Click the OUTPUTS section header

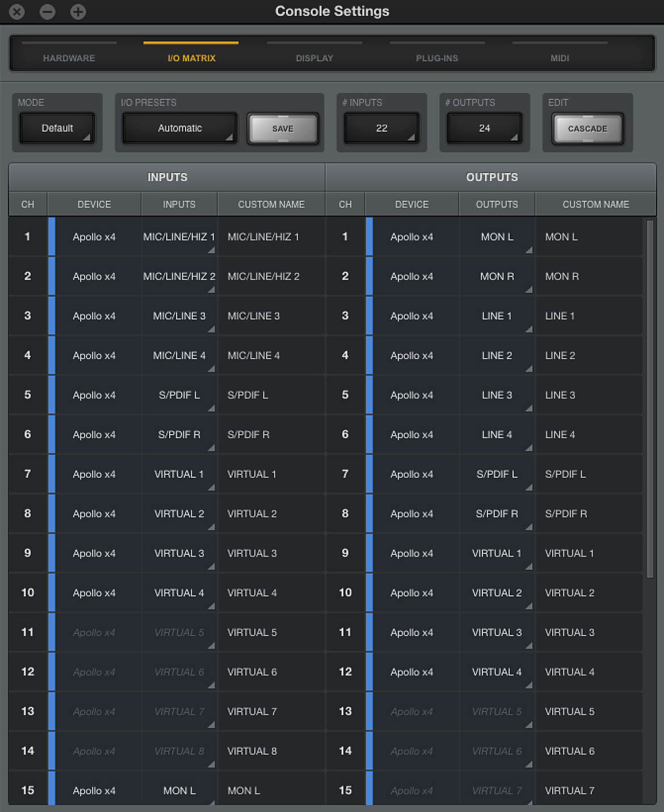[x=491, y=178]
